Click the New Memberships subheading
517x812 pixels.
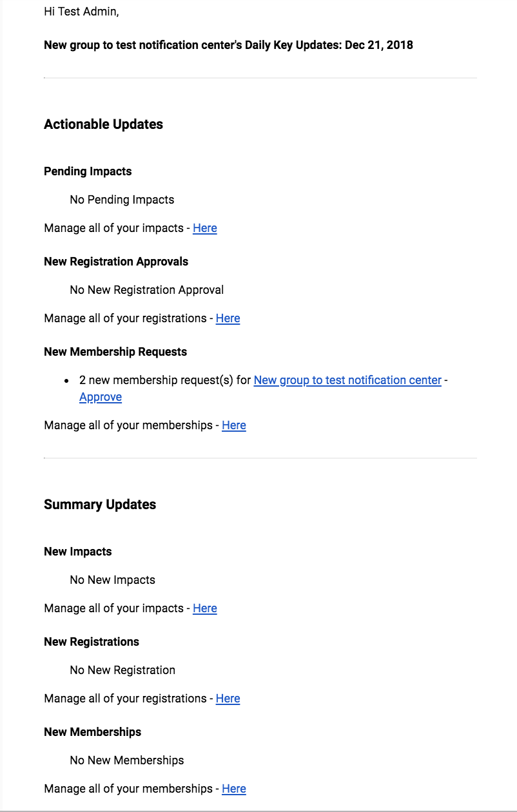pos(92,732)
